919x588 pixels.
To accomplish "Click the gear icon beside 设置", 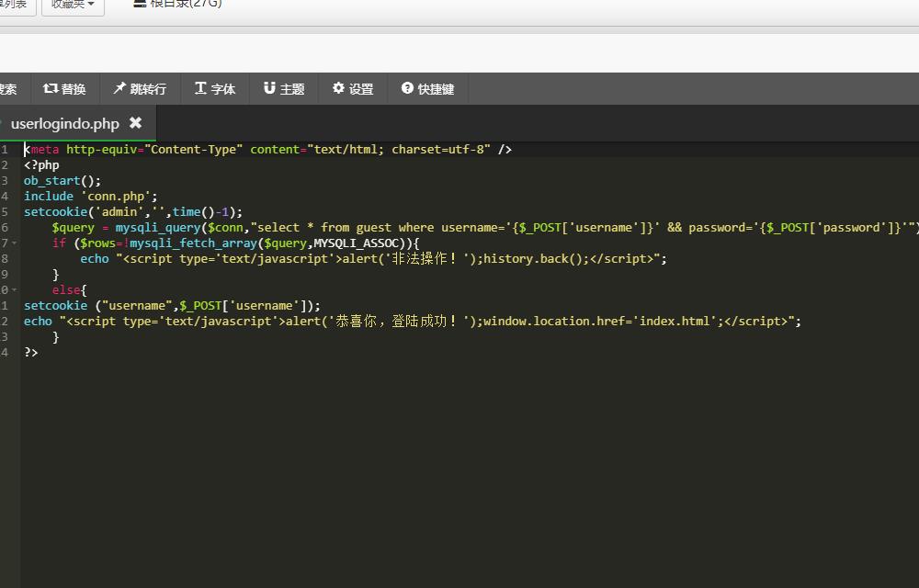I will 338,88.
